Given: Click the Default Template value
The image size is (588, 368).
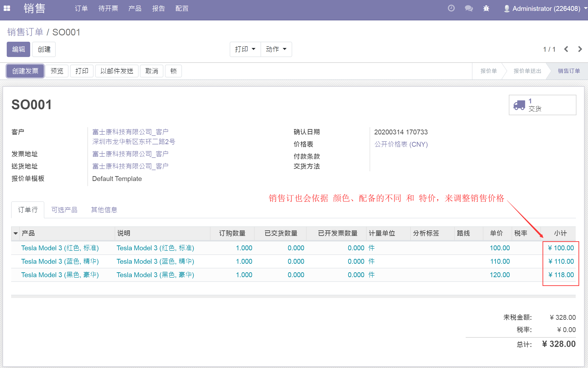Looking at the screenshot, I should [117, 179].
